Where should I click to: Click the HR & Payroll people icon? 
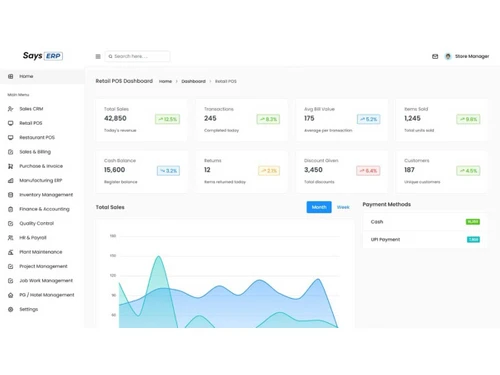click(x=11, y=238)
